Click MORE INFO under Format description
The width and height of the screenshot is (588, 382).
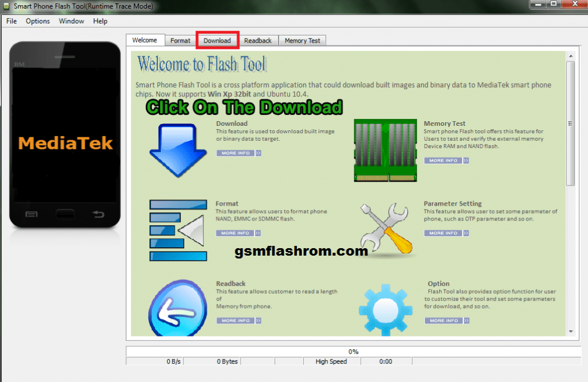[238, 233]
